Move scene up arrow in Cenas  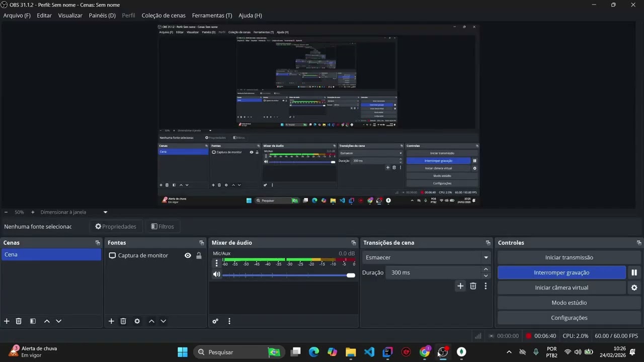[47, 321]
